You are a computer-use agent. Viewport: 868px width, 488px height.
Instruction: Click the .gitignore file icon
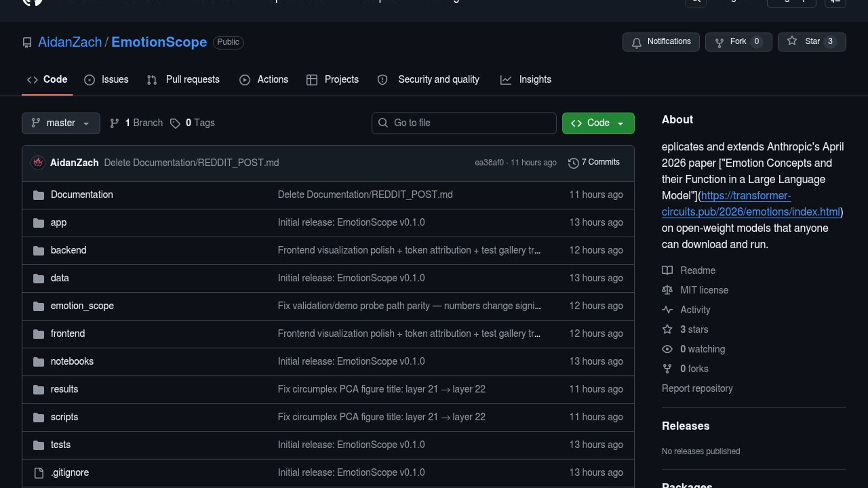tap(39, 473)
